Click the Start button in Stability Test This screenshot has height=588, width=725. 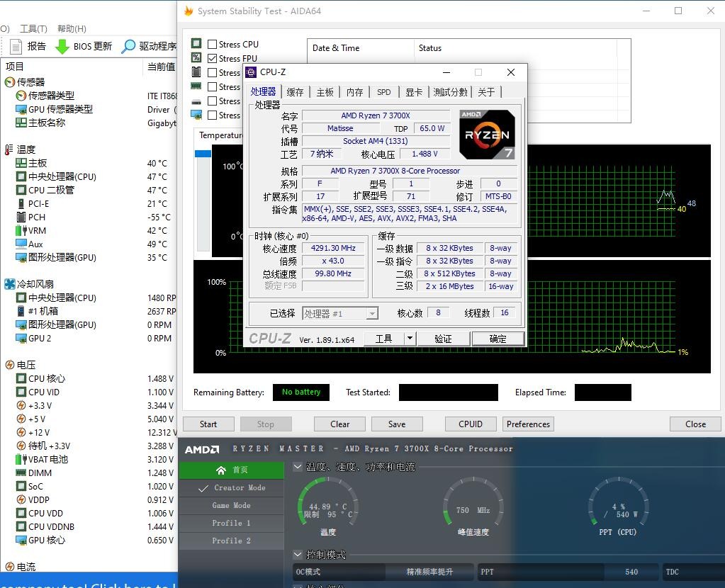[208, 424]
